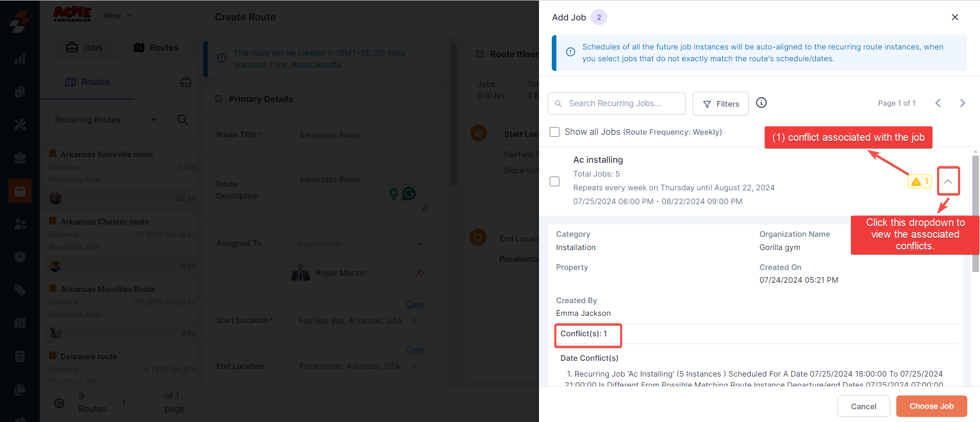Click the Route Title input field
This screenshot has height=422, width=980.
(359, 135)
